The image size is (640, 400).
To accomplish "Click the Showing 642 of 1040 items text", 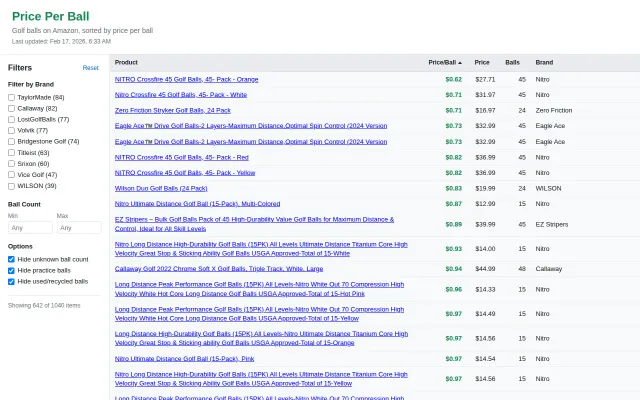I will click(44, 306).
